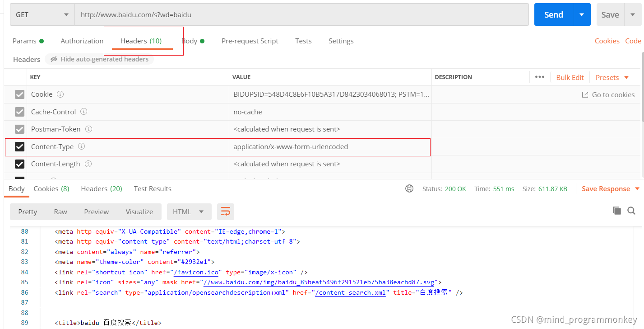This screenshot has height=329, width=644.
Task: Open the Save button dropdown arrow
Action: 633,15
